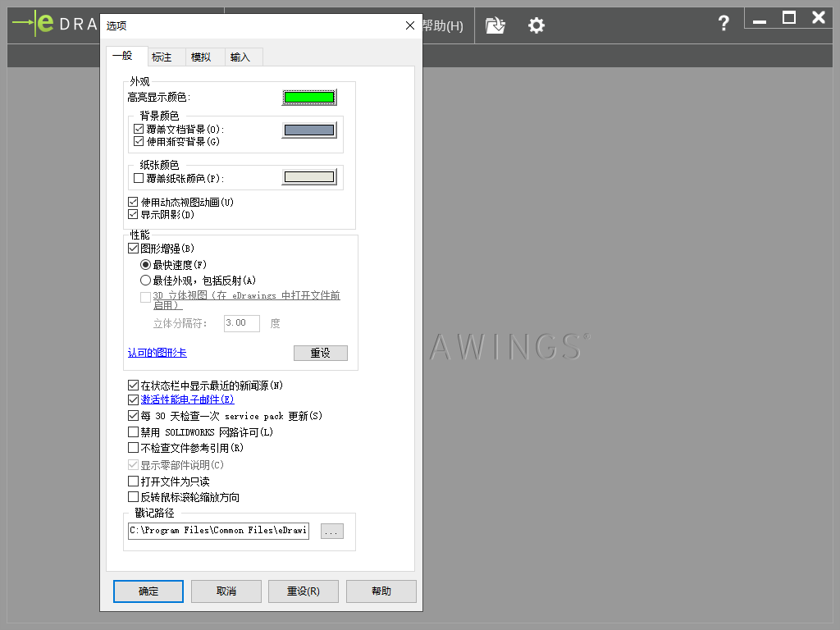
Task: Click the 立体分隔符 value field 3.00
Action: [x=242, y=323]
